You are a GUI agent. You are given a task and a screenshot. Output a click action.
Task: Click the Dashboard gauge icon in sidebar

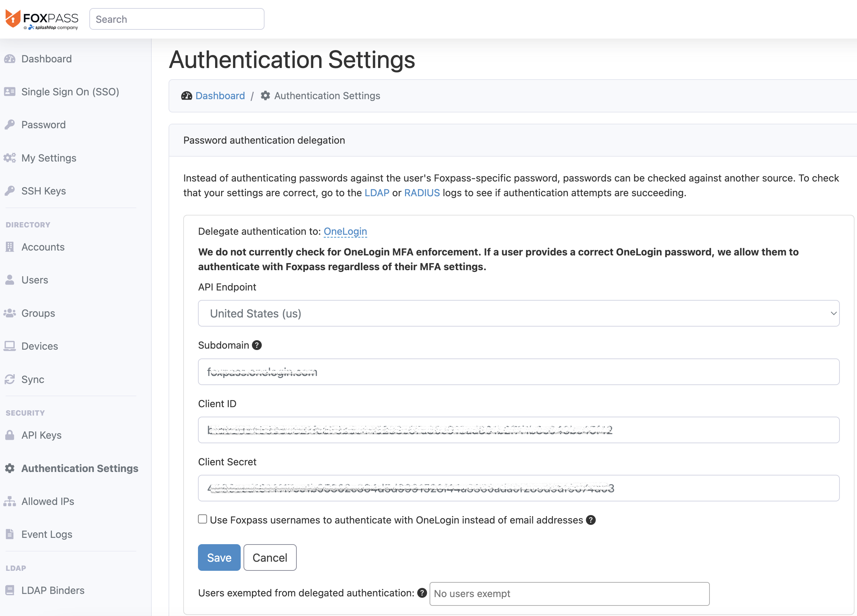pyautogui.click(x=10, y=59)
